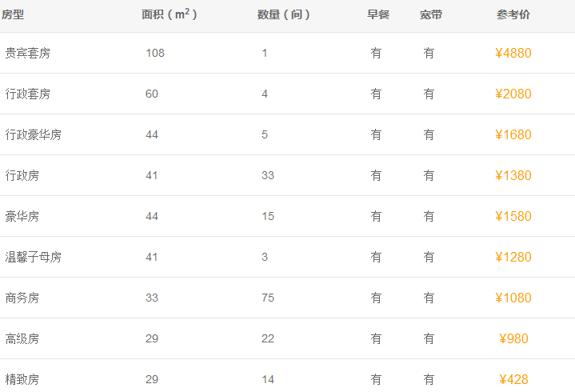This screenshot has height=392, width=575.
Task: Choose the ¥980 price
Action: click(513, 339)
